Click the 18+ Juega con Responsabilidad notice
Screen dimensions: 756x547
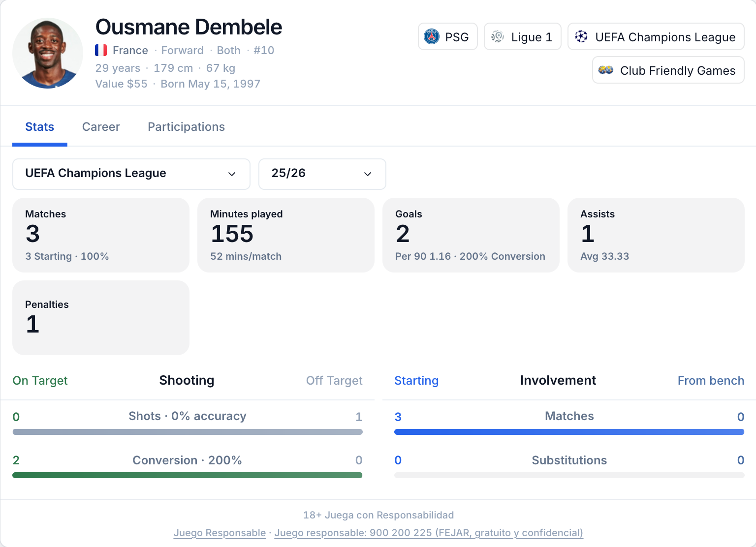point(378,515)
